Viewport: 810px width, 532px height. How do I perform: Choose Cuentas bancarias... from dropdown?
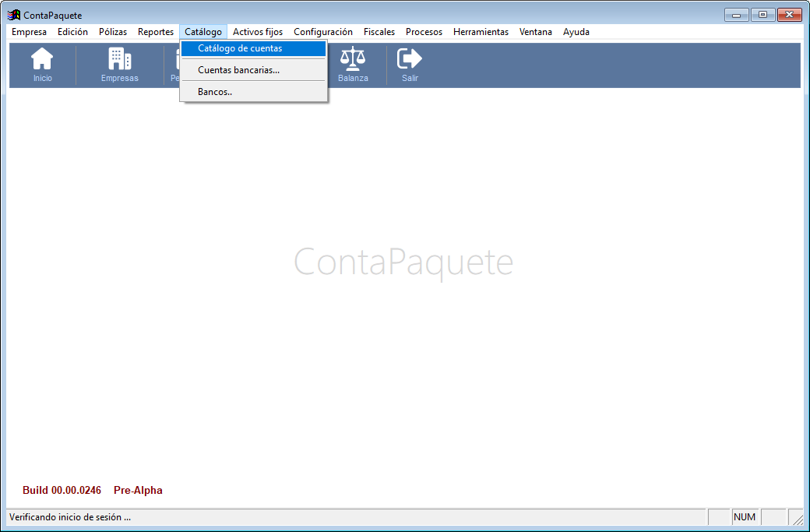pos(254,70)
